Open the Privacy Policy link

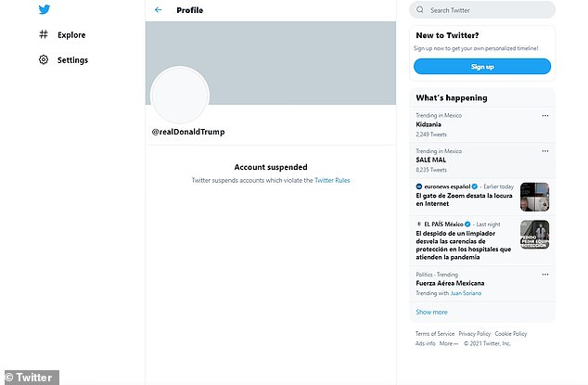[x=474, y=334]
